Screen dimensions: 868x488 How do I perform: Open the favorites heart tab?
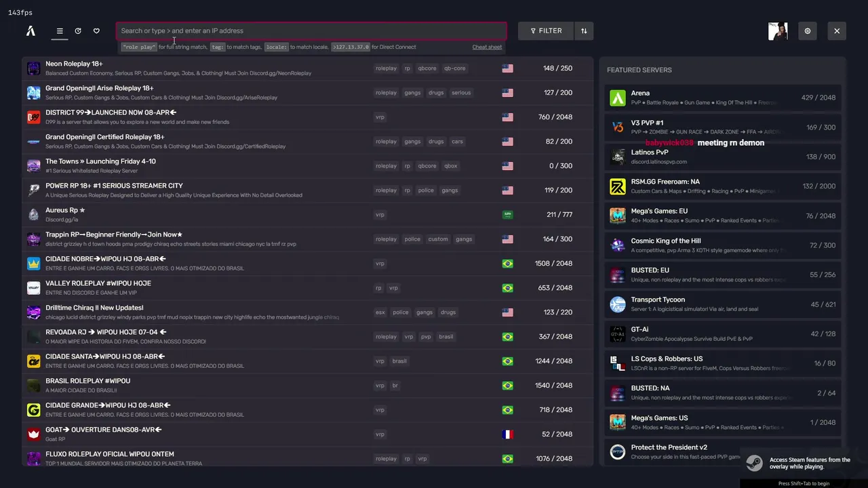pos(96,30)
